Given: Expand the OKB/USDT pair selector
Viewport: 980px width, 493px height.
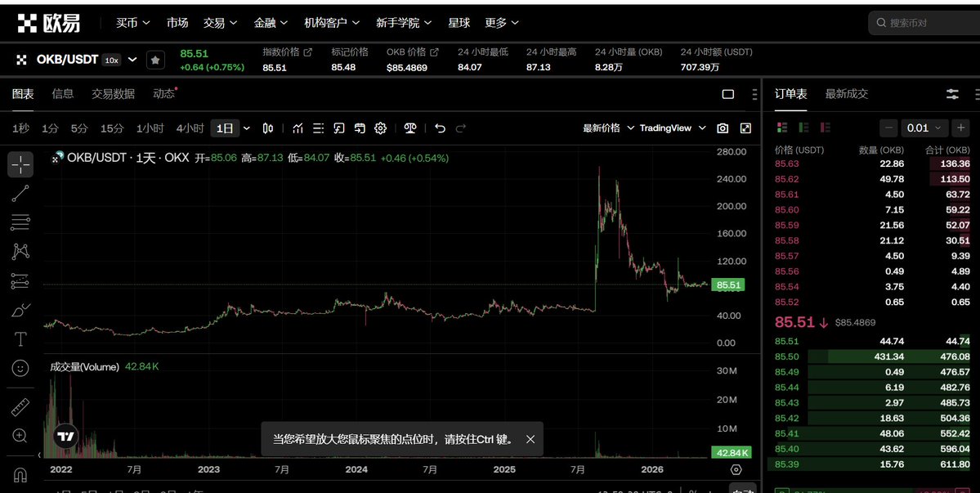Looking at the screenshot, I should click(x=132, y=60).
